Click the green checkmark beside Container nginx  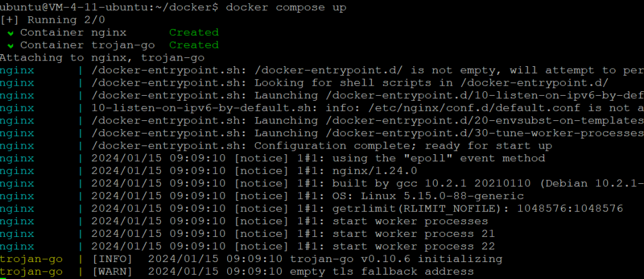[x=11, y=33]
